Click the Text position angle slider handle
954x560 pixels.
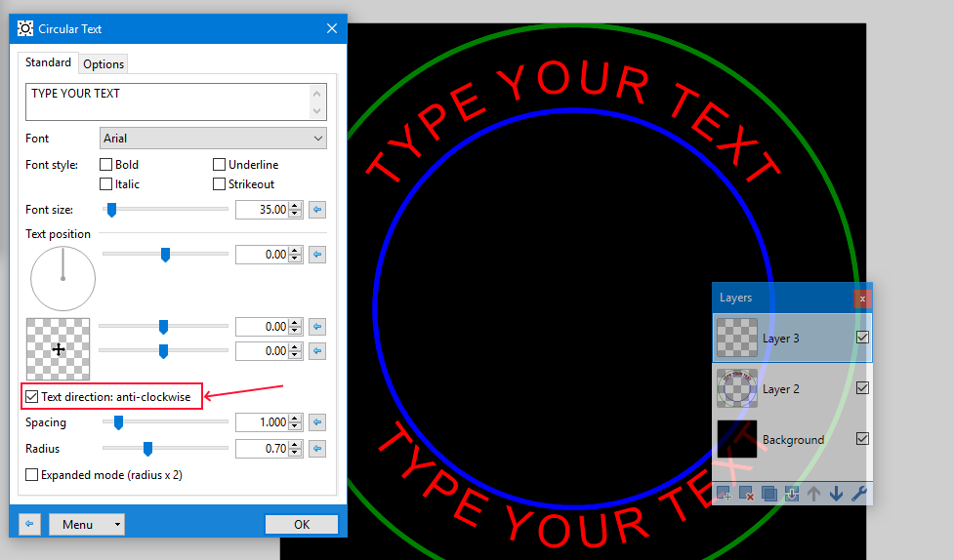(165, 255)
